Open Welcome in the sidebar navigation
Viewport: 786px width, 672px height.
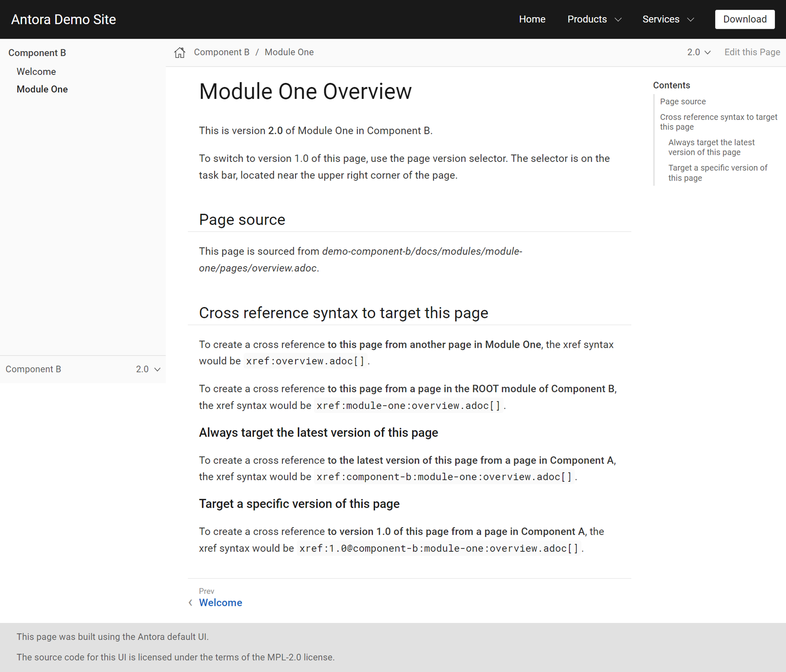click(36, 72)
